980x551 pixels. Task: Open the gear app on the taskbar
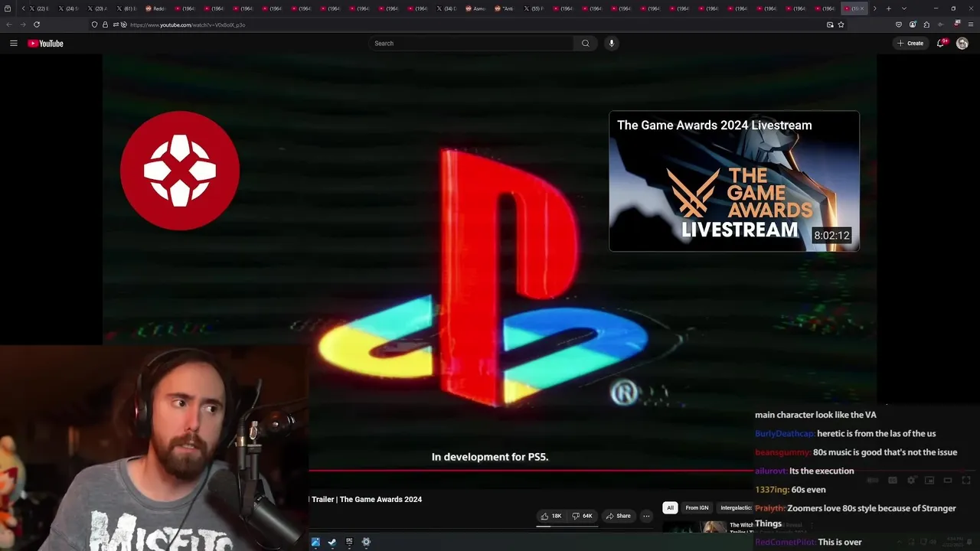(366, 542)
